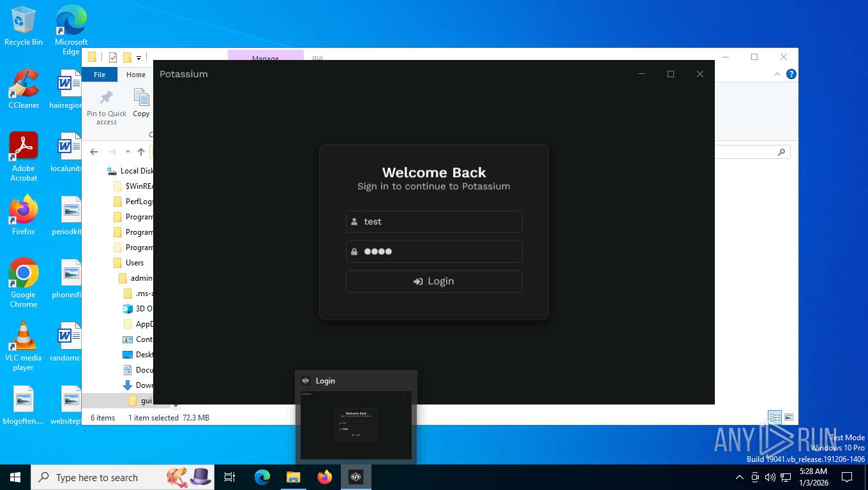The height and width of the screenshot is (490, 868).
Task: Open Explorer Help via blue question icon
Action: 791,74
